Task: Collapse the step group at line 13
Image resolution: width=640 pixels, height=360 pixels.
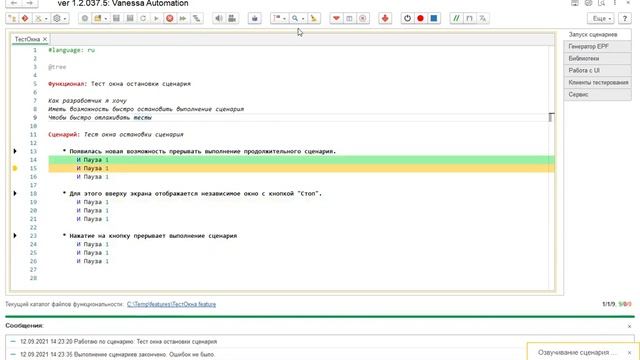Action: [15, 151]
